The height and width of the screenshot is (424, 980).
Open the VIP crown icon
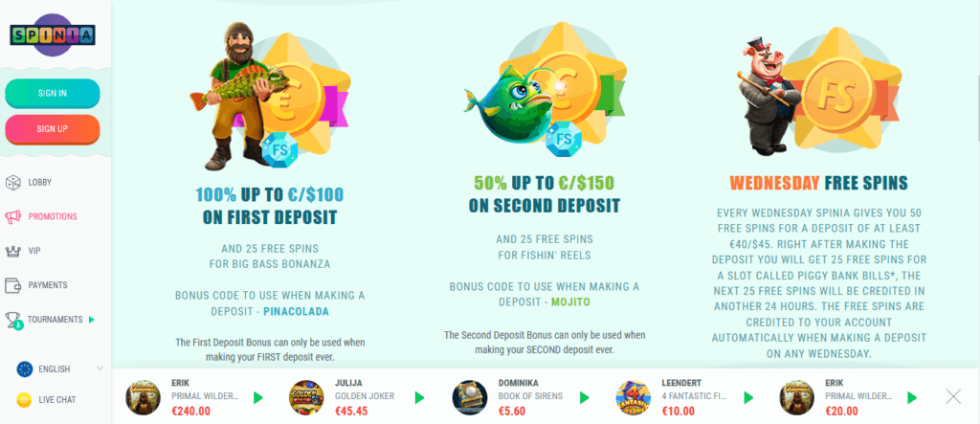(x=12, y=251)
